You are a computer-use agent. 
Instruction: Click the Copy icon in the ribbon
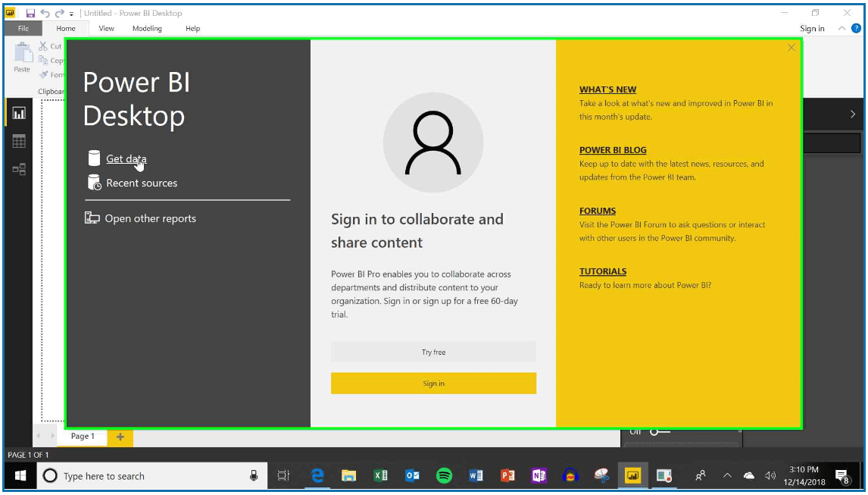click(44, 61)
